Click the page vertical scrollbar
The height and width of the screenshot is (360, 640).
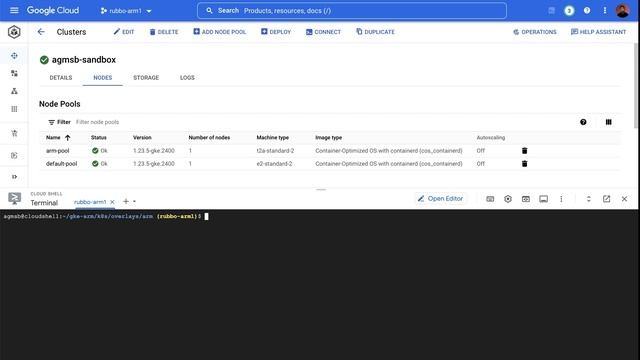click(x=636, y=86)
